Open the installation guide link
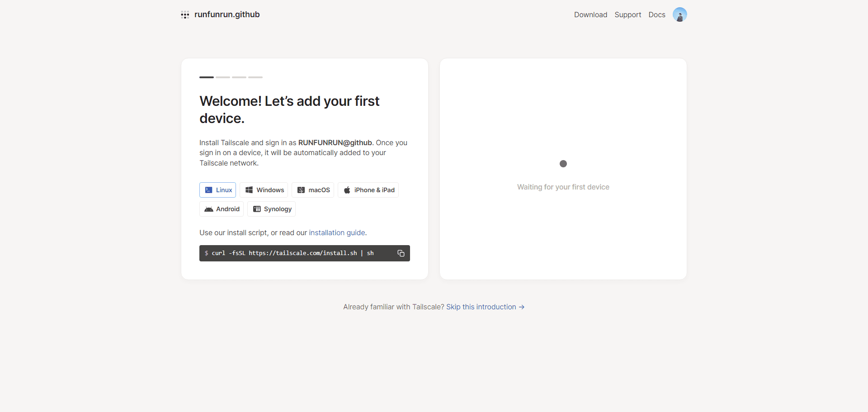Viewport: 868px width, 412px height. (x=337, y=232)
